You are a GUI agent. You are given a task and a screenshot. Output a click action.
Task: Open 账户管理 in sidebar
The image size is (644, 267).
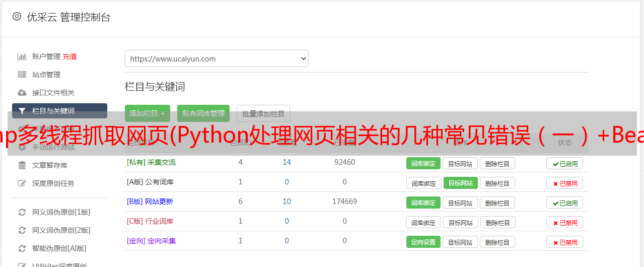pos(46,56)
